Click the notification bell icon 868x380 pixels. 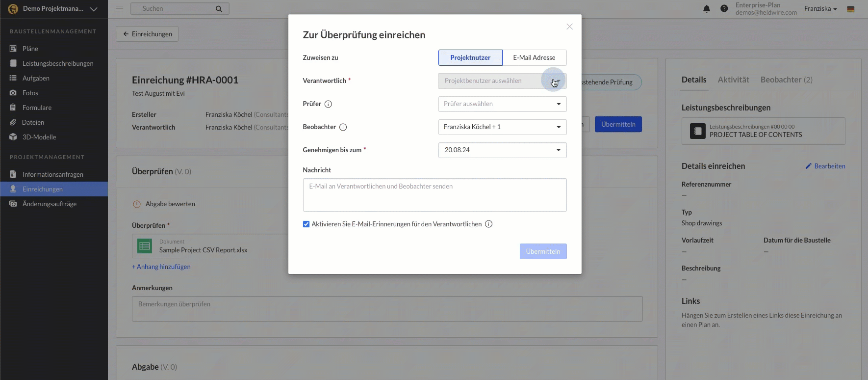(707, 9)
